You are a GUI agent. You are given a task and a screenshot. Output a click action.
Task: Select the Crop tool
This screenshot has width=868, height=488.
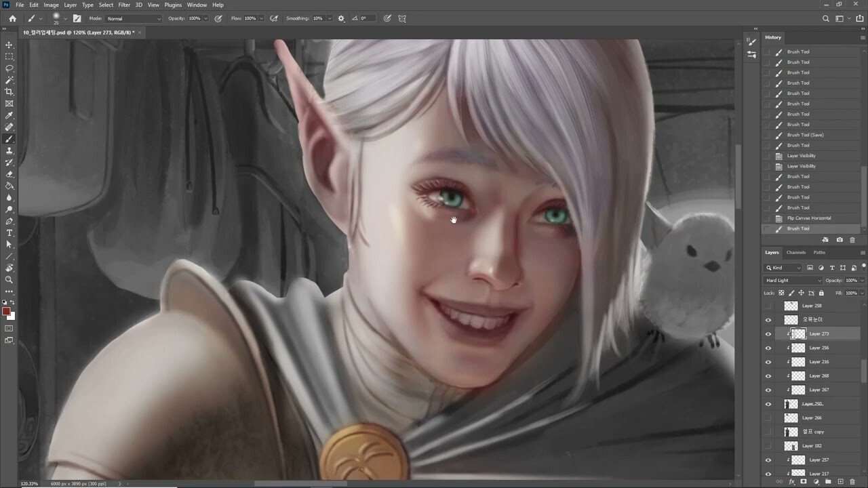[9, 91]
